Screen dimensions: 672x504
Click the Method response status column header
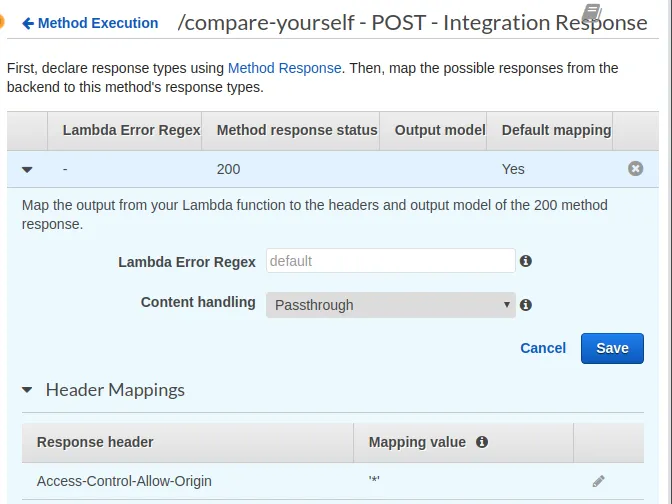click(x=297, y=130)
